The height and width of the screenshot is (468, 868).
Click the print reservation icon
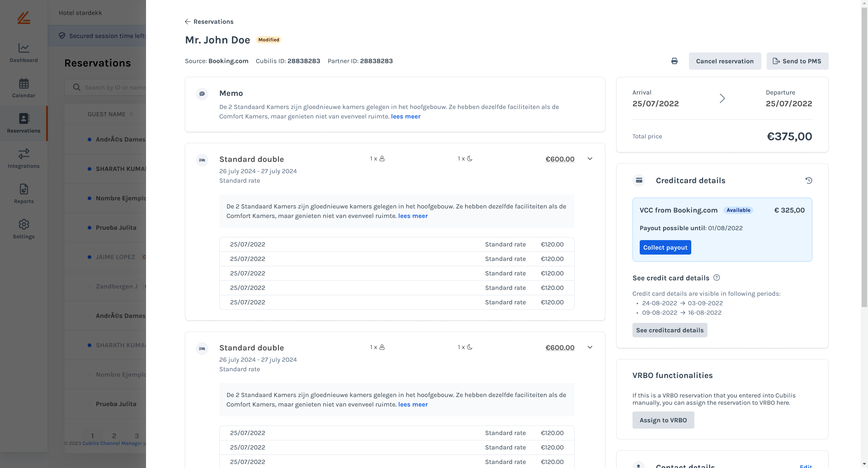[x=674, y=61]
